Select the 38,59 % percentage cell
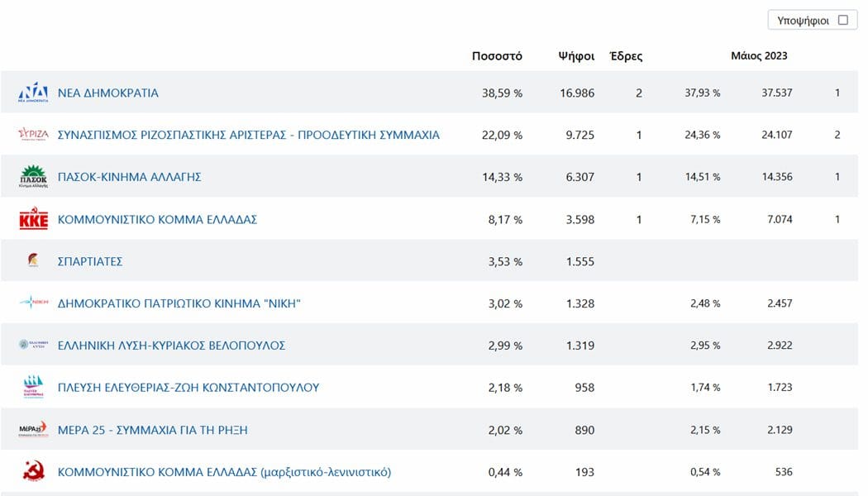This screenshot has width=868, height=496. click(502, 93)
